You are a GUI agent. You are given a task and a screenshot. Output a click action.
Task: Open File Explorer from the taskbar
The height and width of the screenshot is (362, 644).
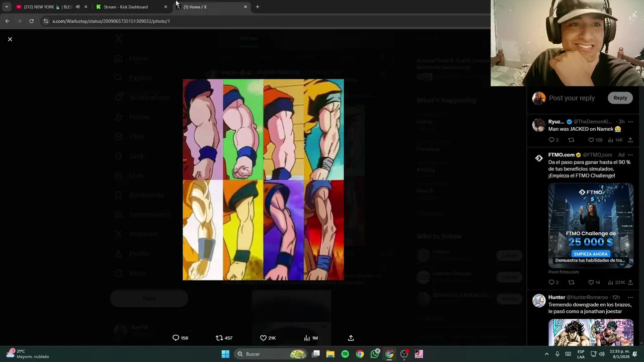pyautogui.click(x=331, y=354)
